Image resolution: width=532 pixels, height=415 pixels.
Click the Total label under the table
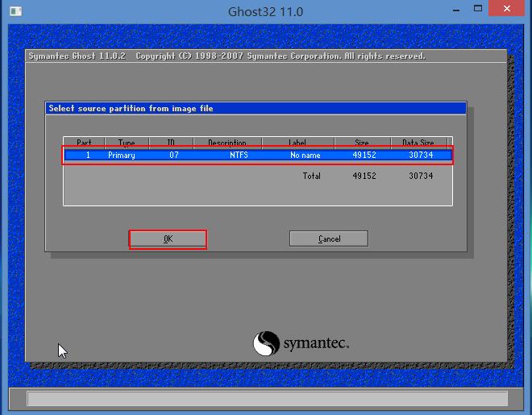[311, 176]
